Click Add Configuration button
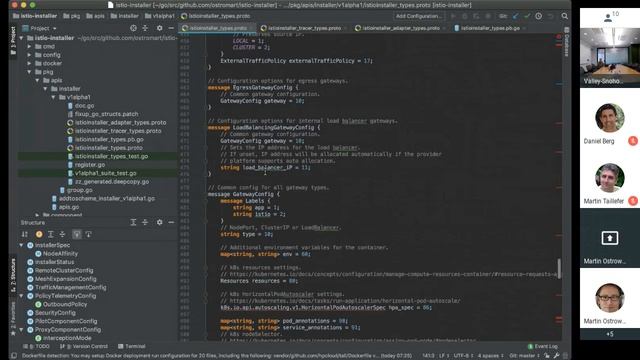The width and height of the screenshot is (640, 360). (418, 16)
